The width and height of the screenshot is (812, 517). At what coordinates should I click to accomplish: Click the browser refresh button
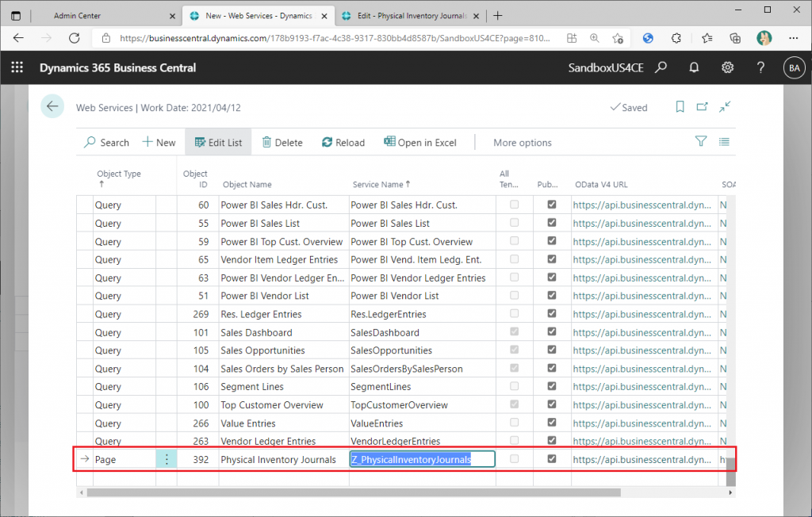[74, 38]
